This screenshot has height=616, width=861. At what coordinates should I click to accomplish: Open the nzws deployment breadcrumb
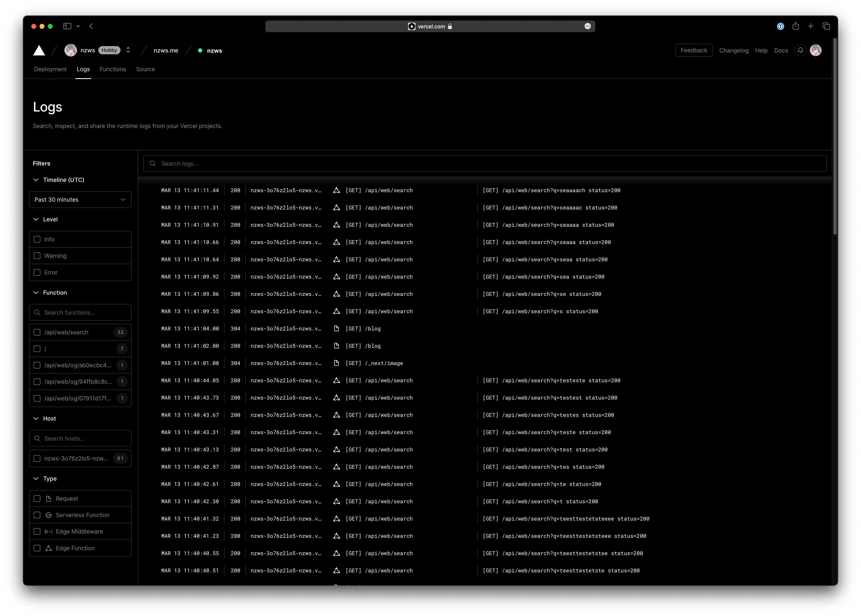215,50
